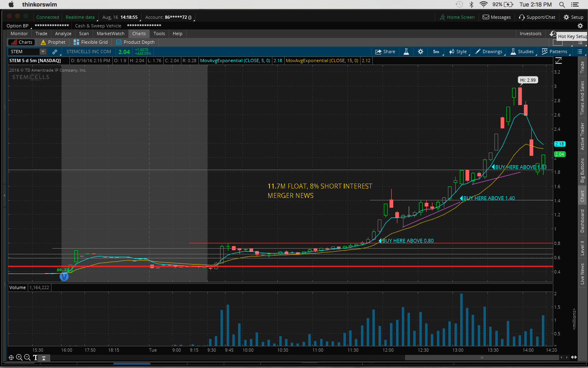The image size is (588, 368).
Task: Click the text T tool at chart bottom
Action: (x=36, y=357)
